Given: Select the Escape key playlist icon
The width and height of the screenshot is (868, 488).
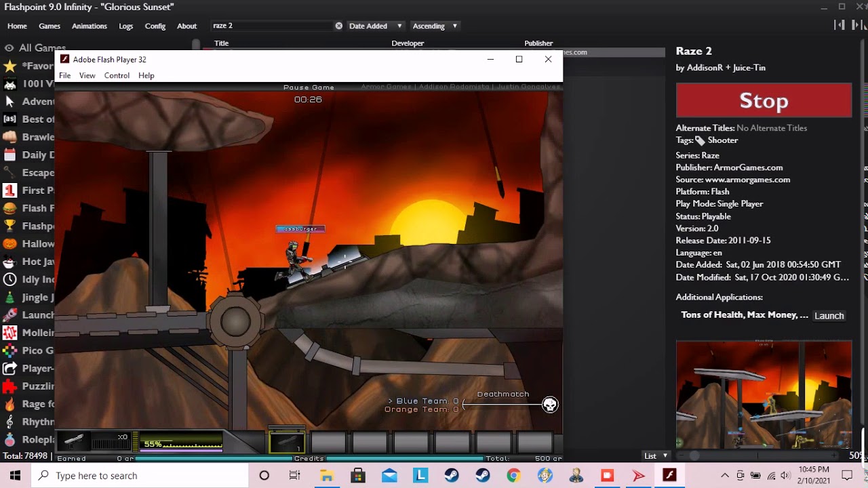Looking at the screenshot, I should pos(9,173).
